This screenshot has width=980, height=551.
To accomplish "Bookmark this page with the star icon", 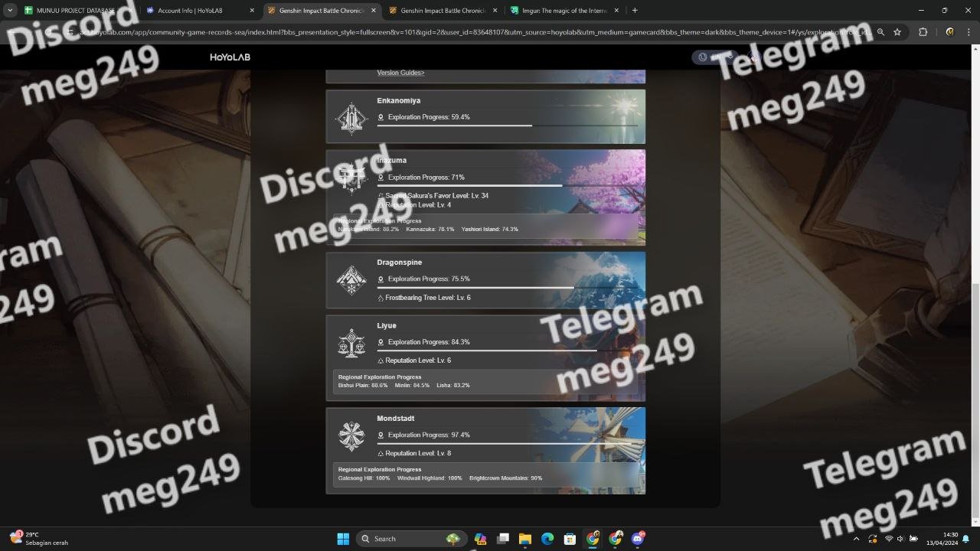I will [x=897, y=32].
